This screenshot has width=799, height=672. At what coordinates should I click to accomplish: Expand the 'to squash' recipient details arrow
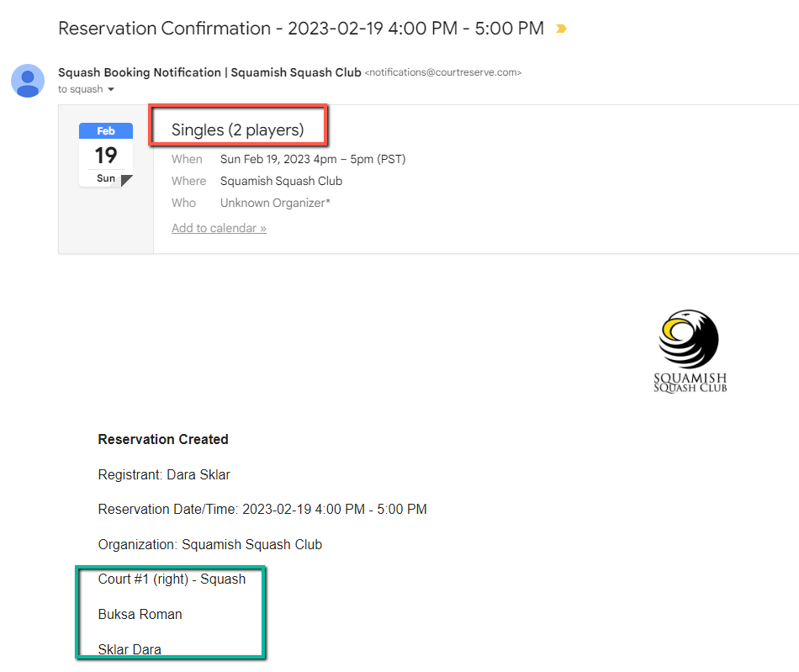click(111, 90)
